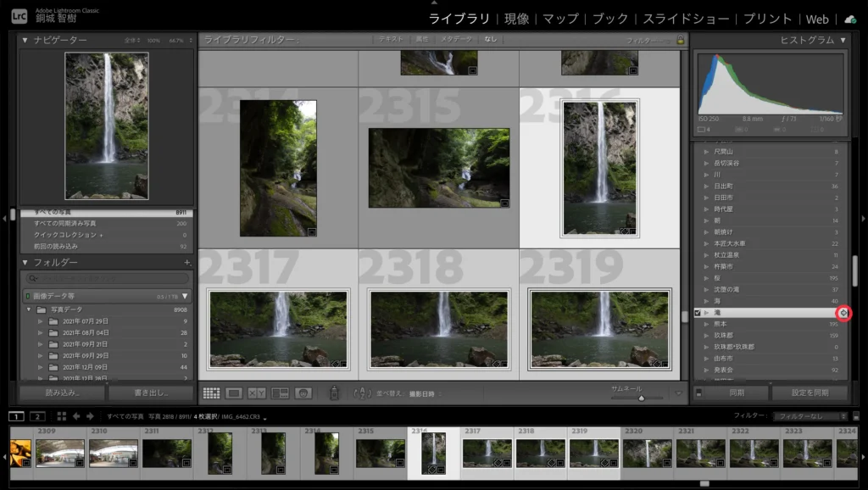Image resolution: width=868 pixels, height=490 pixels.
Task: Switch to Loupe view using its toolbar icon
Action: (235, 392)
